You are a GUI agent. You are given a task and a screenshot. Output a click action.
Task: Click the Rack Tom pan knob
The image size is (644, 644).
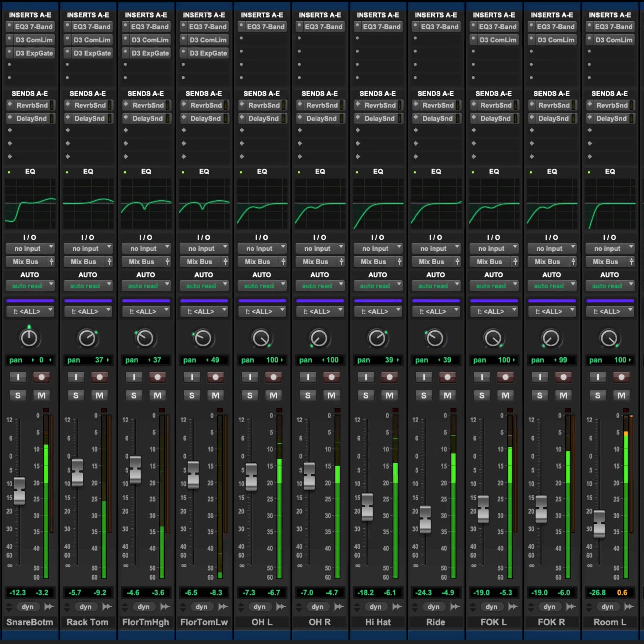[87, 338]
